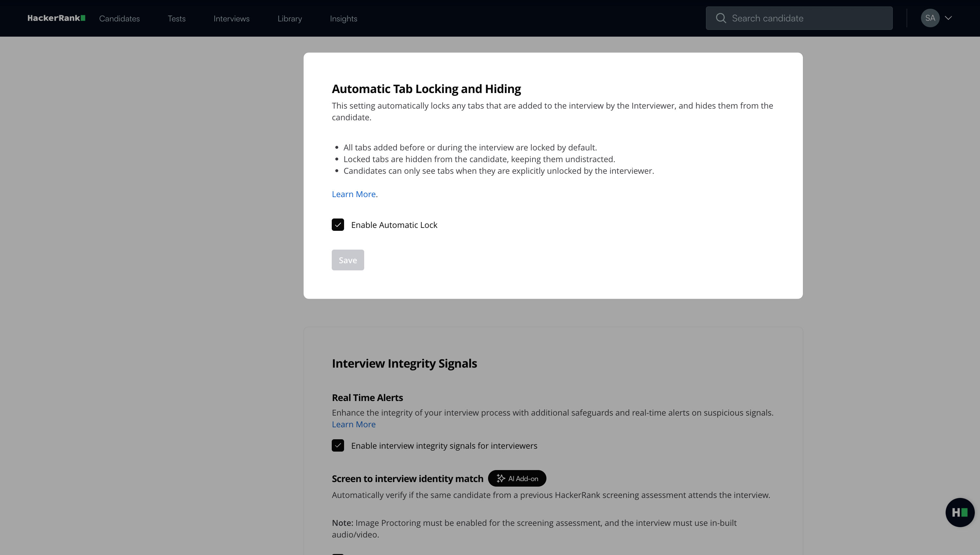Click the magnifier icon in search box
Viewport: 980px width, 555px height.
[x=720, y=18]
